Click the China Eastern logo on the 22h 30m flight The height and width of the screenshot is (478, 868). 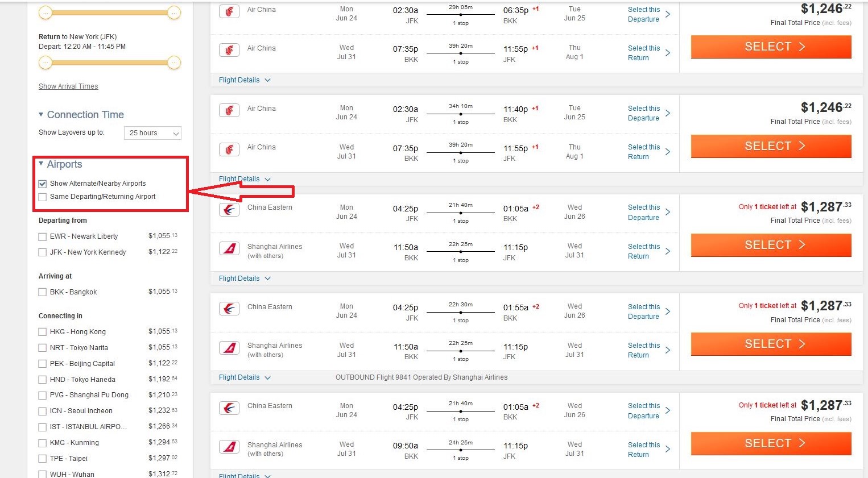click(x=229, y=309)
